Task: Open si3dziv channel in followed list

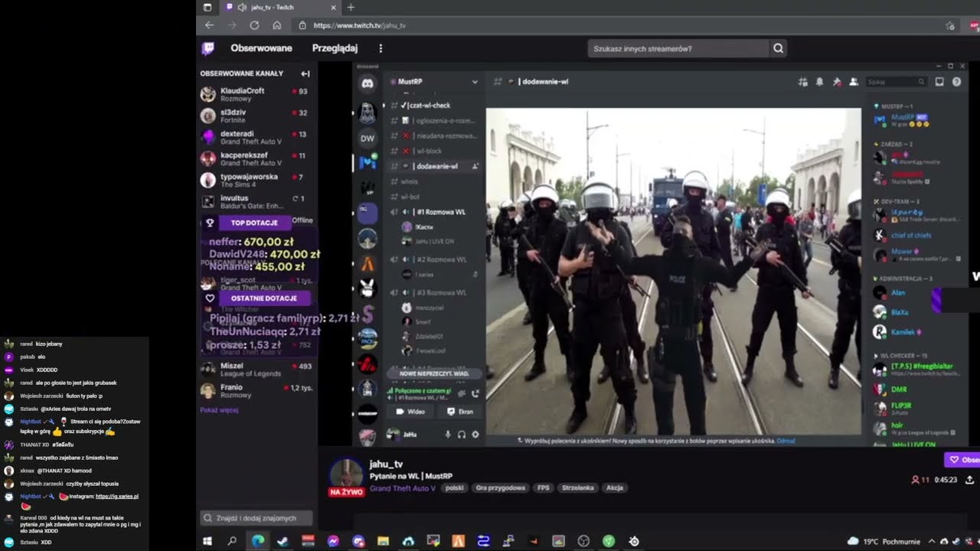Action: (x=256, y=116)
